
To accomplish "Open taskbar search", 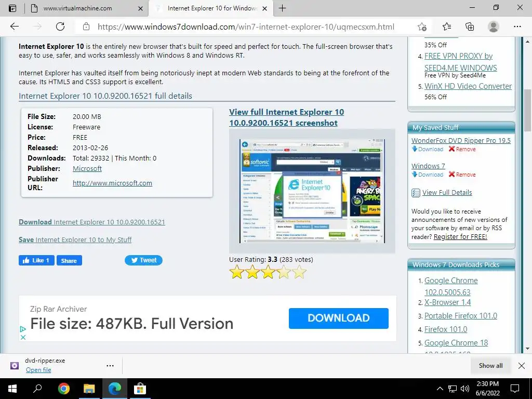I will 37,389.
